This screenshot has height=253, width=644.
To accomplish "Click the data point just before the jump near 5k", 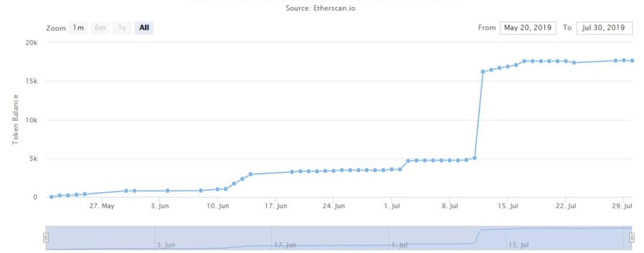I will pyautogui.click(x=475, y=158).
